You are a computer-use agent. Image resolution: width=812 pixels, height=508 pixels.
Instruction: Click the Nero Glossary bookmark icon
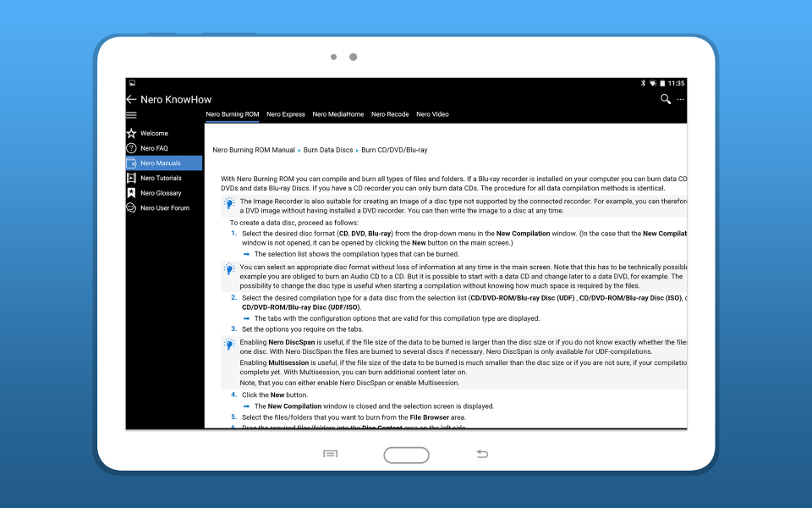pos(131,193)
